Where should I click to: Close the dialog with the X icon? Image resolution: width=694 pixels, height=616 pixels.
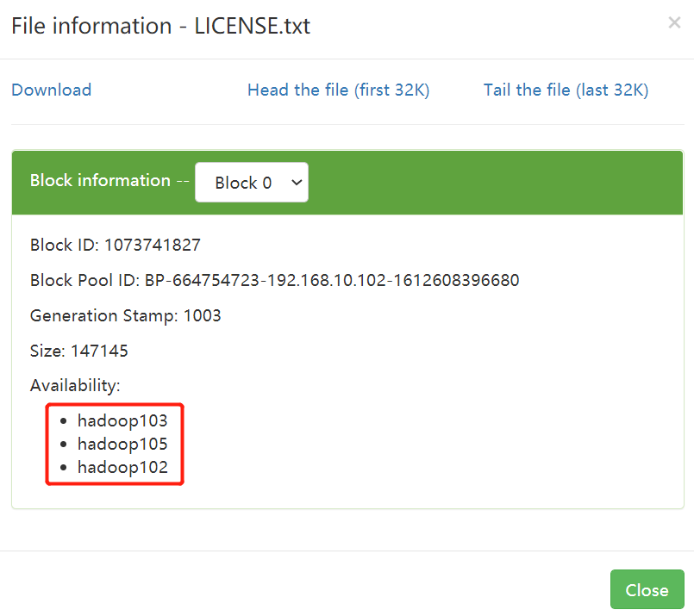pos(674,23)
